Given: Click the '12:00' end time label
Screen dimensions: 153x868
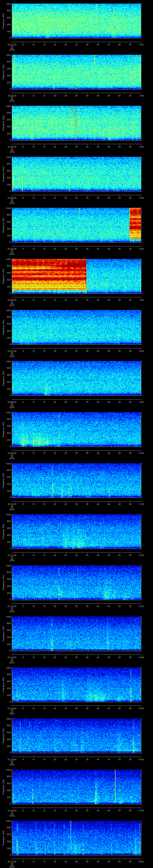Looking at the screenshot, I should (141, 555).
